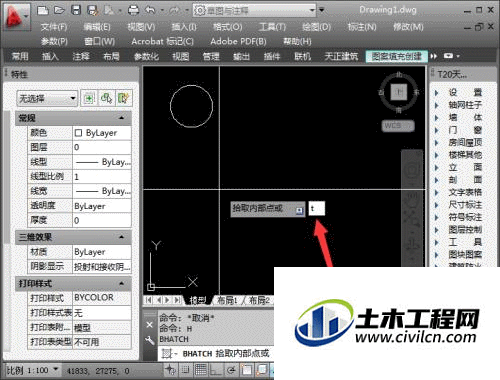
Task: Collapse the 打印样式 properties section
Action: (122, 284)
